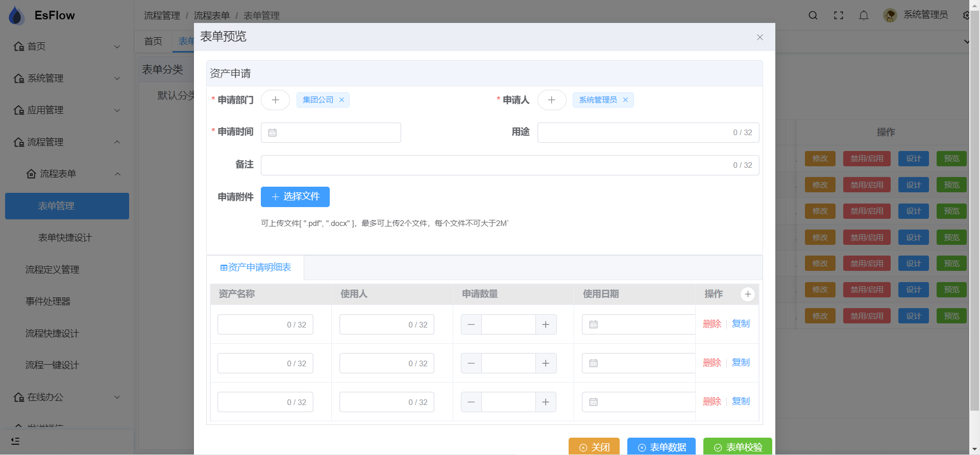The height and width of the screenshot is (455, 980).
Task: Delete the third detail row
Action: pos(712,401)
